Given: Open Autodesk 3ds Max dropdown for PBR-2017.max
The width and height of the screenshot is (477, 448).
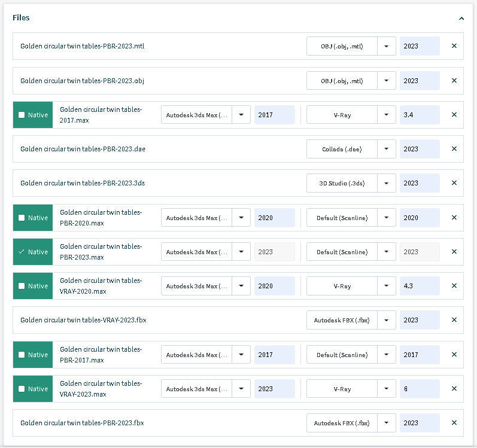Looking at the screenshot, I should pyautogui.click(x=241, y=355).
